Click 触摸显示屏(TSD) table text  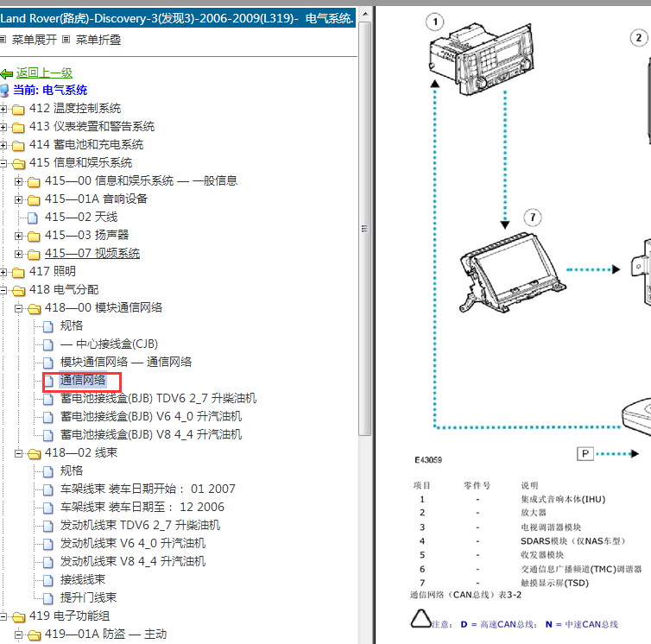pyautogui.click(x=554, y=583)
